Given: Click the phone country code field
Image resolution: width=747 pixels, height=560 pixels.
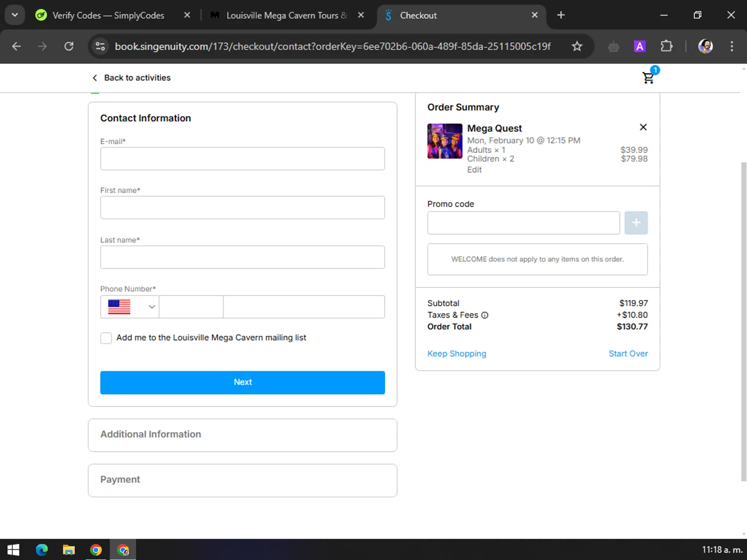Looking at the screenshot, I should (x=191, y=307).
